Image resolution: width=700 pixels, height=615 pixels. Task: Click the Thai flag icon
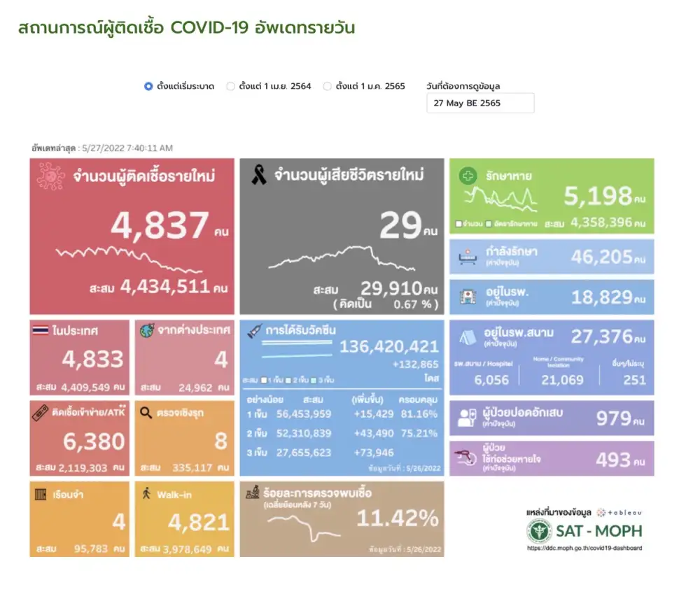pos(41,331)
